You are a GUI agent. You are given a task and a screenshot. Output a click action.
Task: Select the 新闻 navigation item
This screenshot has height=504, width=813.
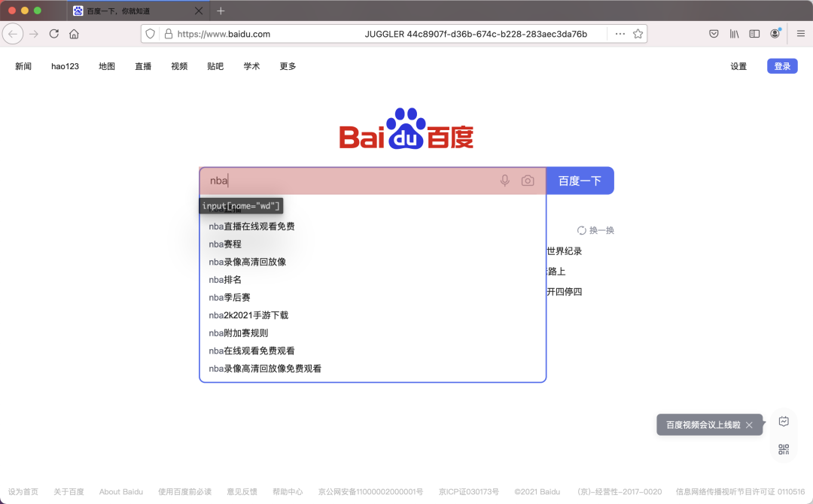(x=23, y=66)
